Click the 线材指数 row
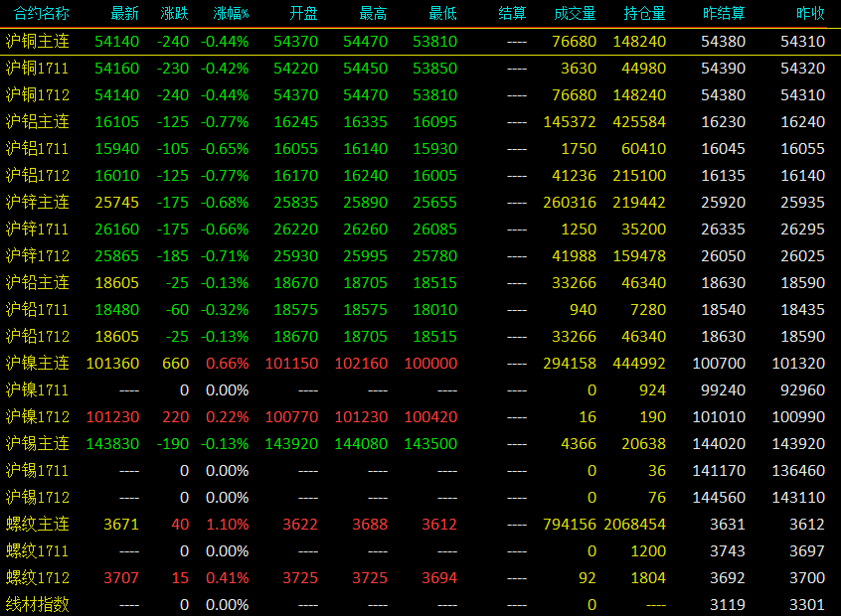 tap(420, 604)
